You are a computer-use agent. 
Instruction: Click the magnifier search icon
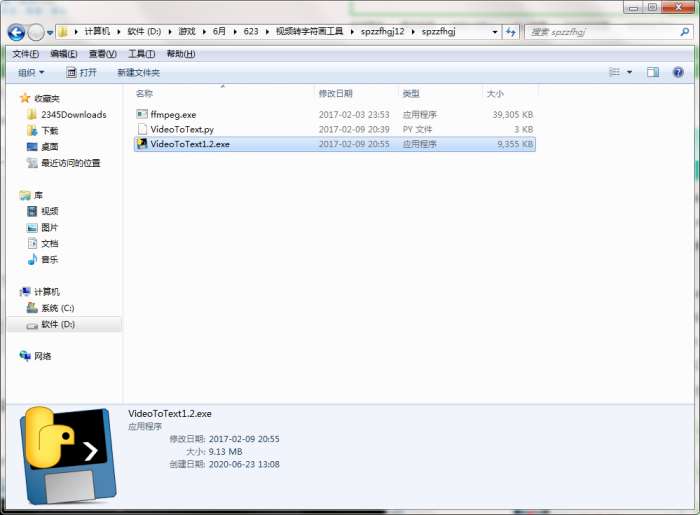685,32
